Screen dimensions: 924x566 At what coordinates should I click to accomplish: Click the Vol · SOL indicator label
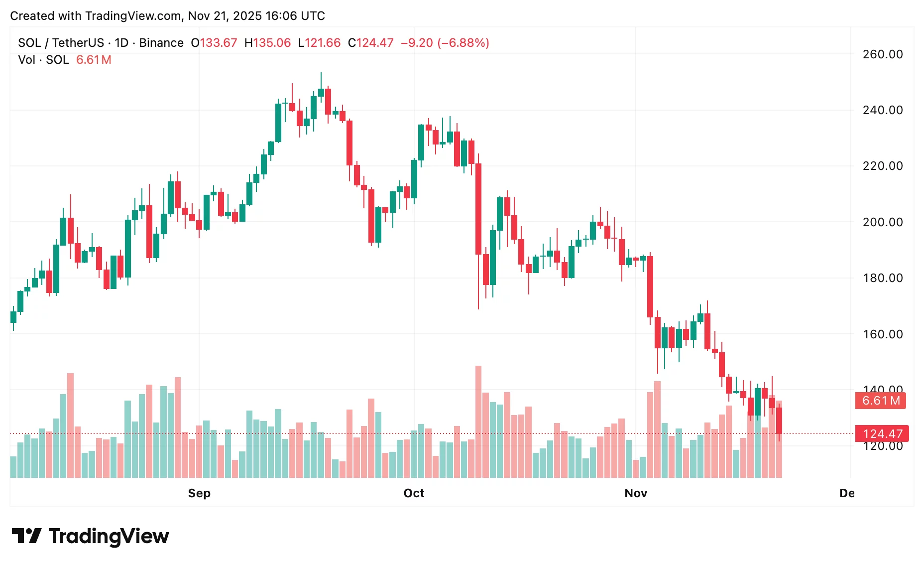click(43, 60)
